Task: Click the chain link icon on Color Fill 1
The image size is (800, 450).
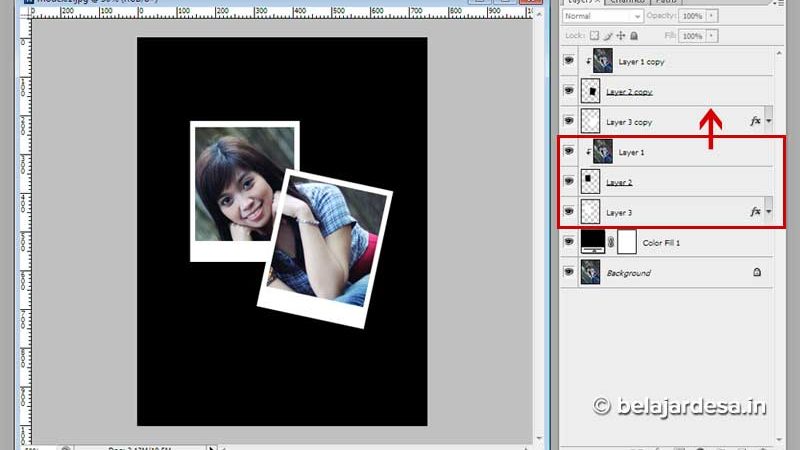Action: point(611,242)
